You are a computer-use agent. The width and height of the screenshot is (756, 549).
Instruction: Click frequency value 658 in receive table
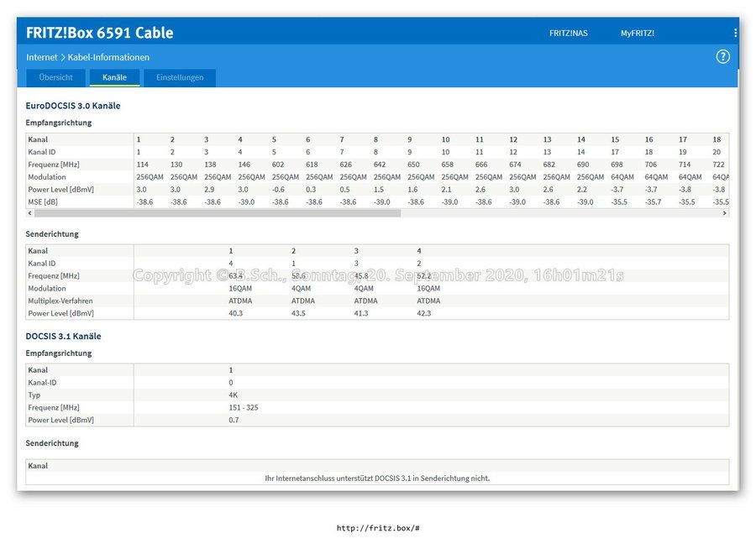(448, 165)
